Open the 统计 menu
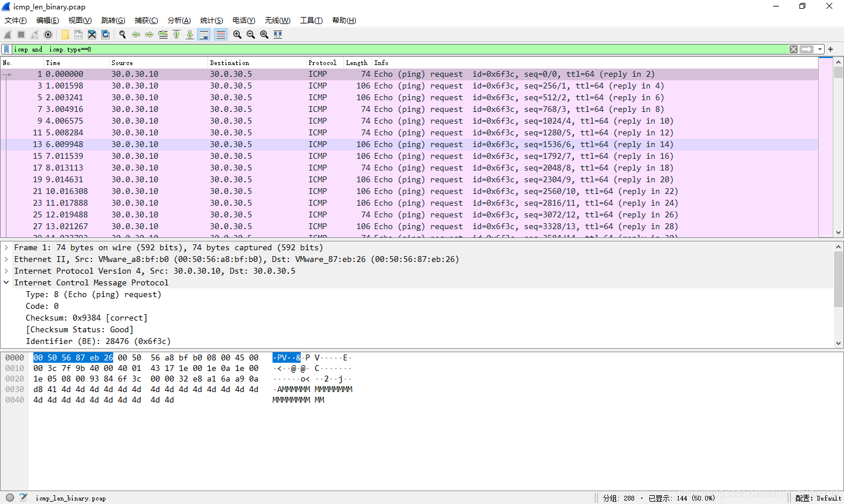Viewport: 844px width, 504px height. (x=212, y=21)
